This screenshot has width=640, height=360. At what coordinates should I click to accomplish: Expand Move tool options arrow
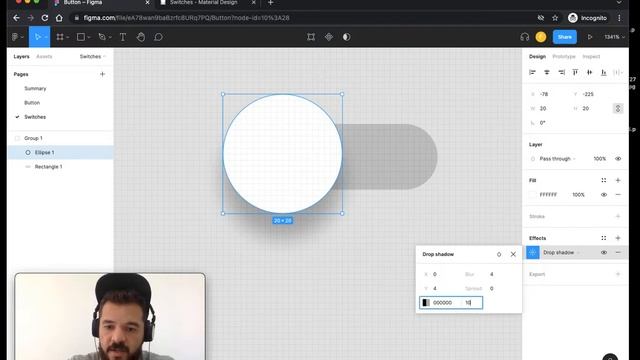pos(46,37)
